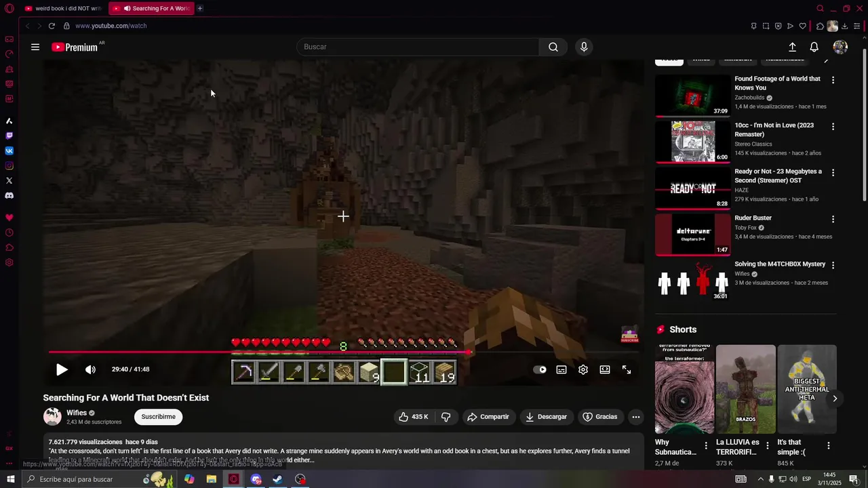Open Discord in the Opera sidebar
The image size is (868, 488).
click(9, 195)
